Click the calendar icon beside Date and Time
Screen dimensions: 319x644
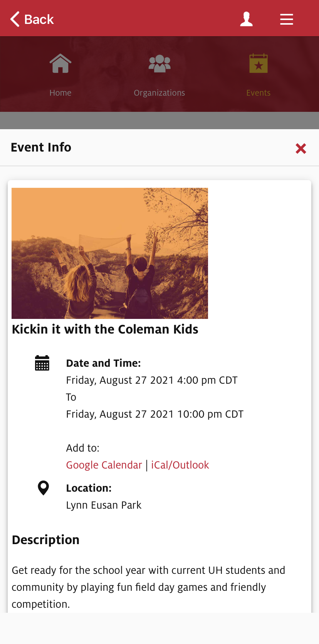(x=42, y=363)
